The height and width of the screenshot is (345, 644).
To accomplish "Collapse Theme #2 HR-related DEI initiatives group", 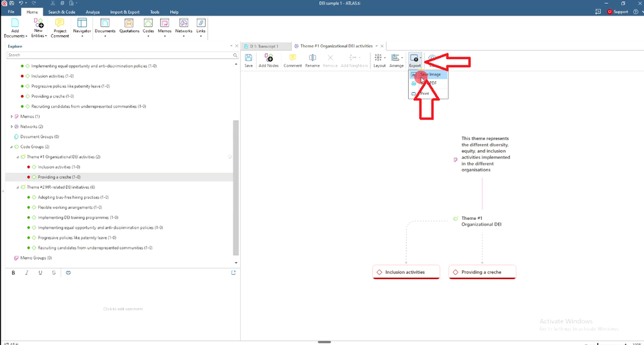I will [x=18, y=187].
